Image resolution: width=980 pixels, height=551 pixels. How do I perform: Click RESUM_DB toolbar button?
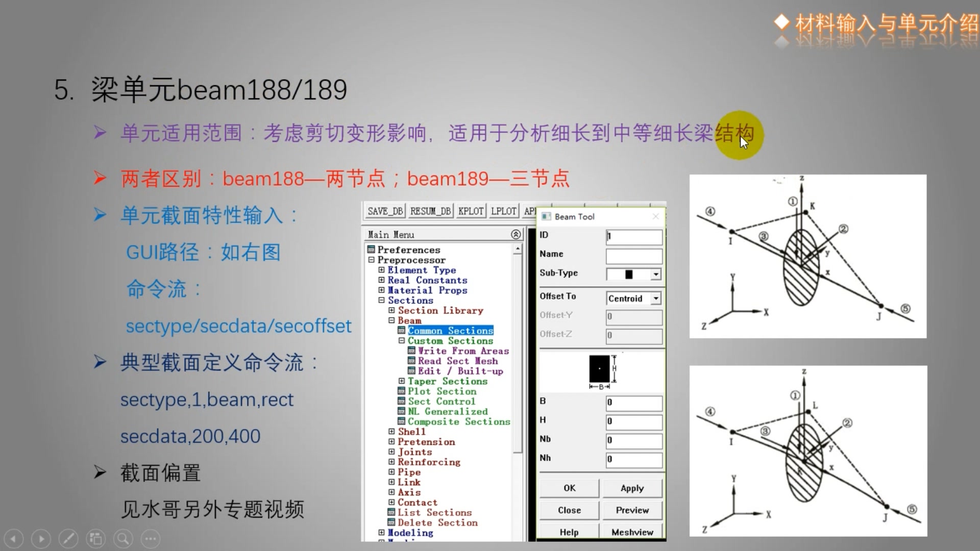[431, 211]
